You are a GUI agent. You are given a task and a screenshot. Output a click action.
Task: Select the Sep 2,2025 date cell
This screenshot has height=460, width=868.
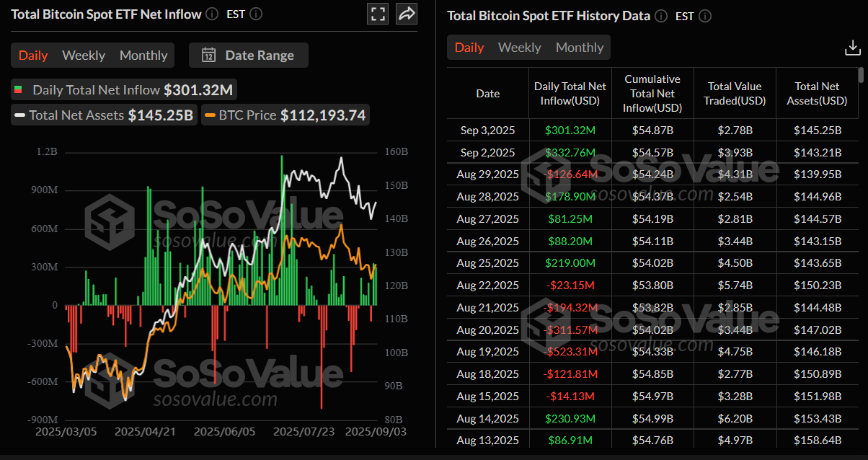click(x=488, y=152)
